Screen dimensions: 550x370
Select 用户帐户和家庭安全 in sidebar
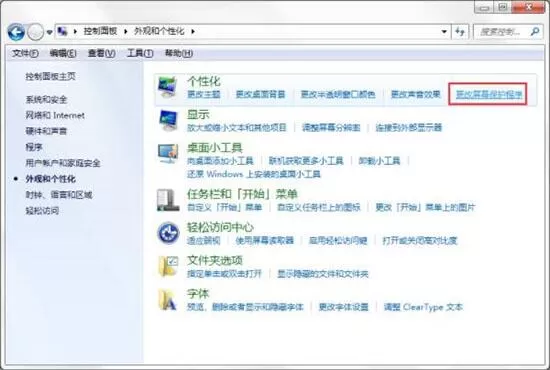[63, 163]
